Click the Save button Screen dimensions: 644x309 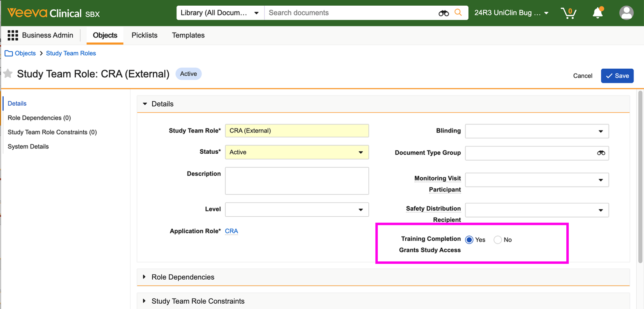click(617, 76)
